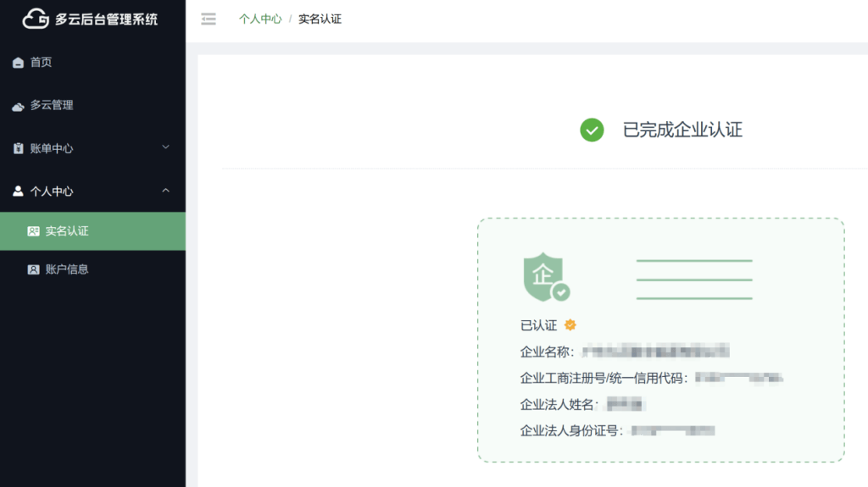
Task: Click the cloud icon beside 多云管理
Action: (x=18, y=106)
